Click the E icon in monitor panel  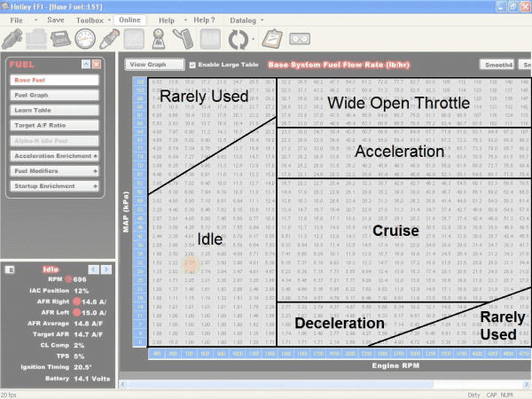pos(10,270)
